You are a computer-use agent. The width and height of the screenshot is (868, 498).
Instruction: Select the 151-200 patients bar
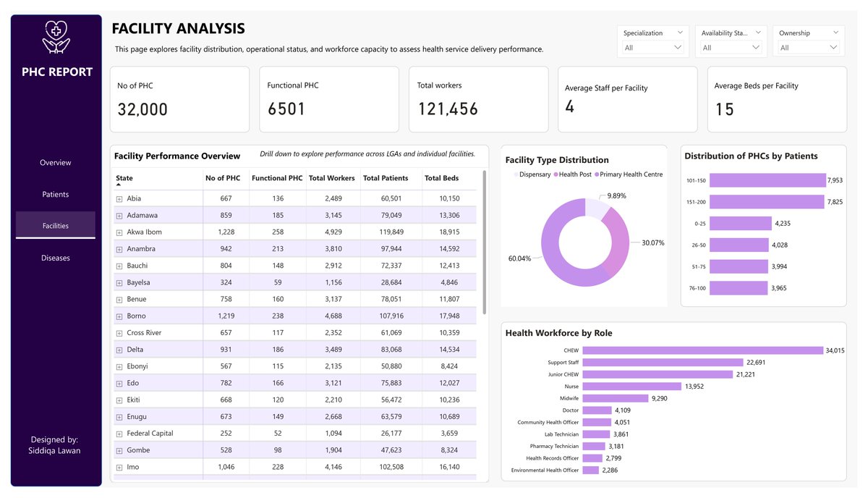[767, 202]
